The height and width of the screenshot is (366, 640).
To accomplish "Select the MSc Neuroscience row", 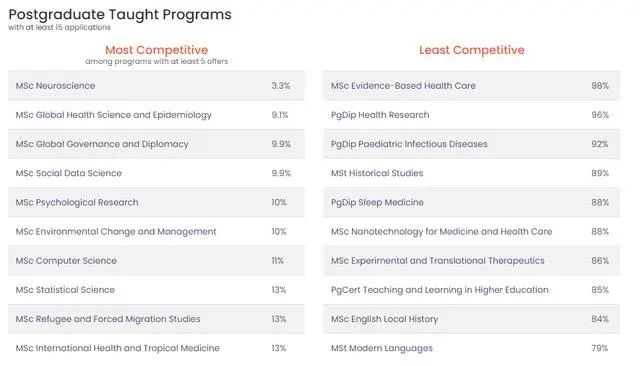I will pos(156,86).
